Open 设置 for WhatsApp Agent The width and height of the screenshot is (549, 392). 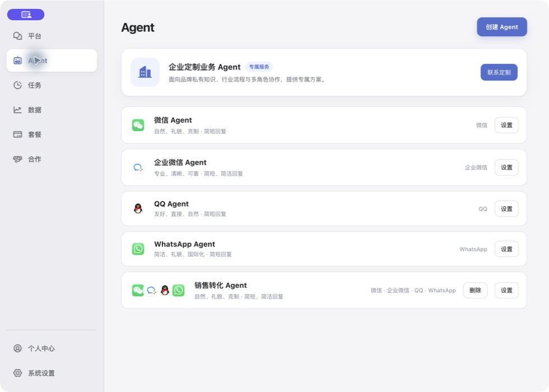pyautogui.click(x=506, y=249)
